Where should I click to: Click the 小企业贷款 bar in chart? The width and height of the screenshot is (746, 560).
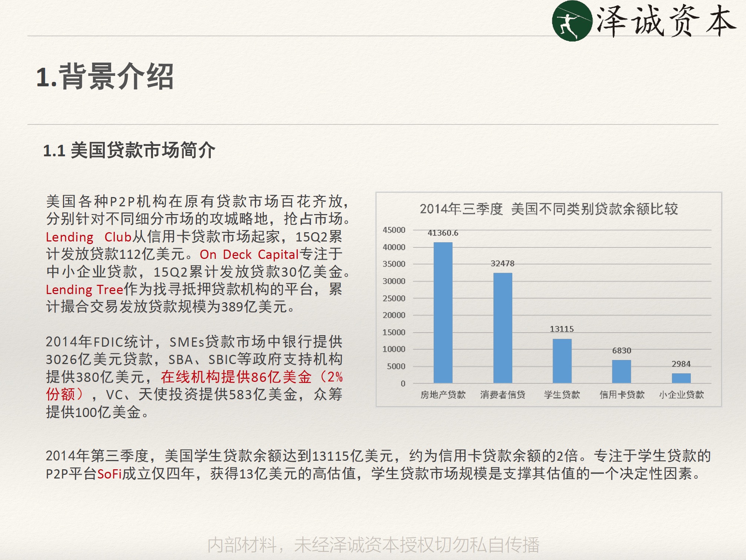tap(681, 378)
